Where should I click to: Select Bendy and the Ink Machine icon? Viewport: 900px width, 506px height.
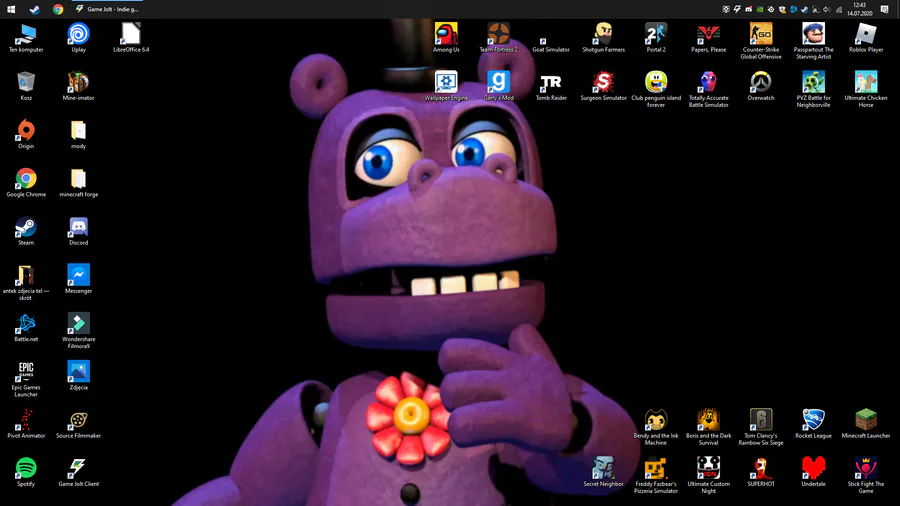pos(655,427)
